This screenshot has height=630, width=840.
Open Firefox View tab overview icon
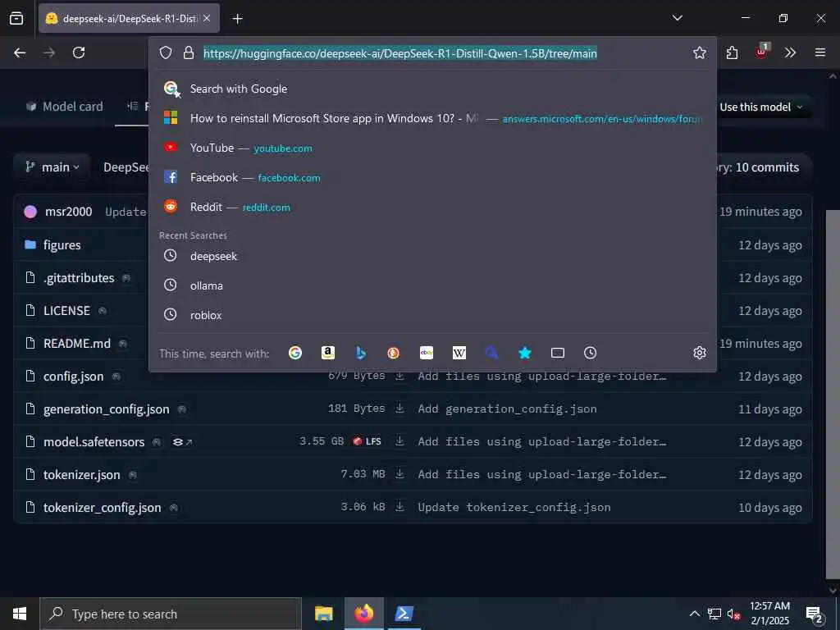[16, 18]
